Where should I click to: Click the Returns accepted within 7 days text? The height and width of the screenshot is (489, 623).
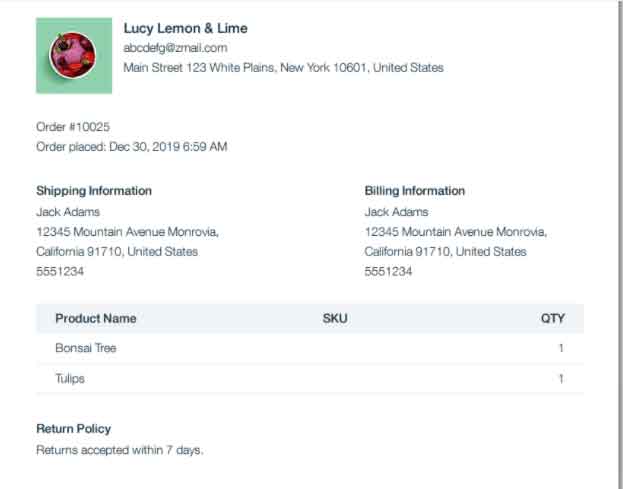point(120,450)
